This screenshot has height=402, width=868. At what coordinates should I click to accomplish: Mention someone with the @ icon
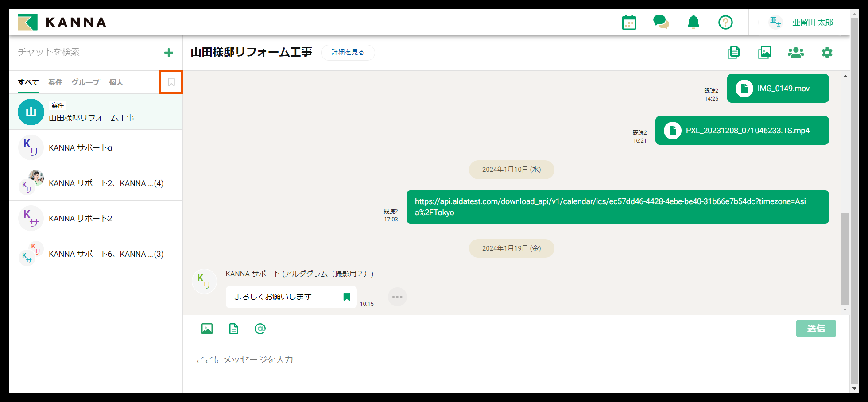[260, 329]
